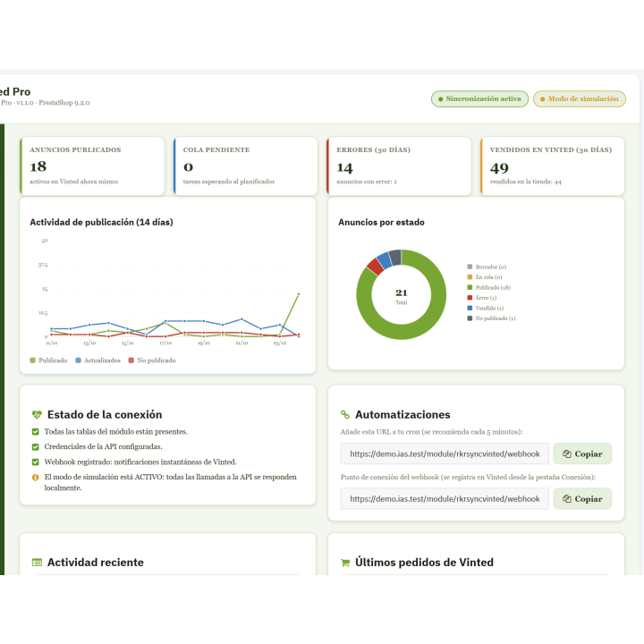The height and width of the screenshot is (644, 644).
Task: Toggle 'Borrador (0)' in donut chart legend
Action: coord(487,267)
